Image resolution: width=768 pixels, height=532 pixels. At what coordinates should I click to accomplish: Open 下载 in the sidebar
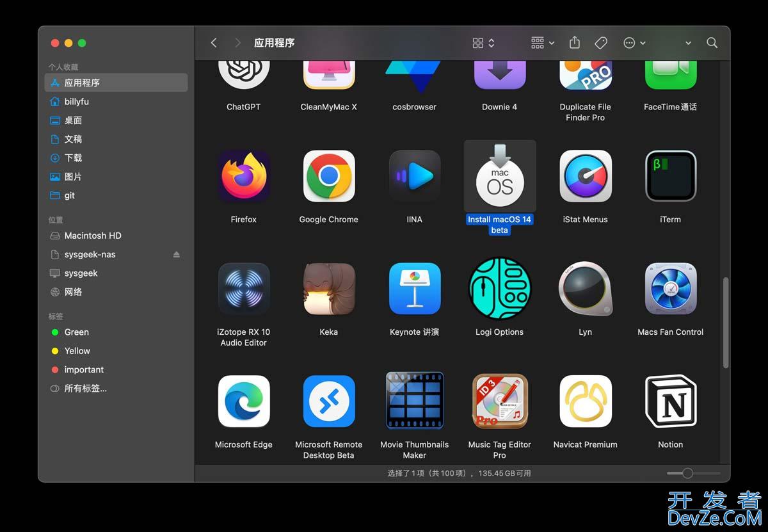coord(116,157)
